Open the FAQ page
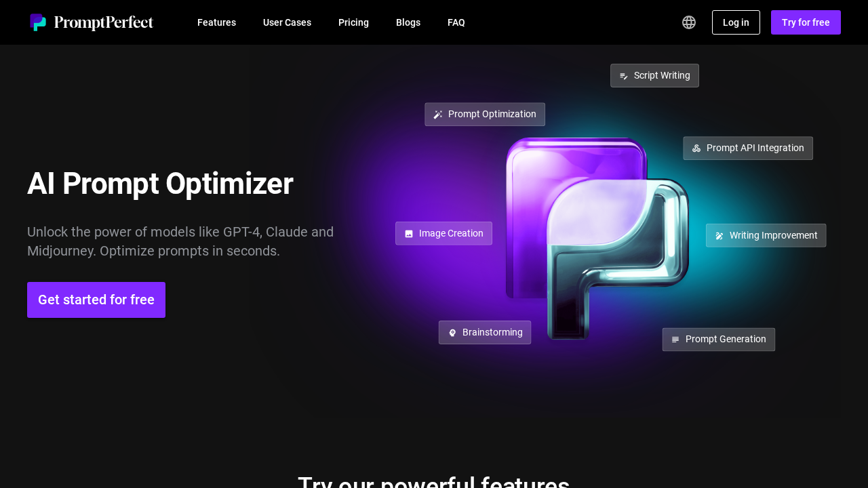868x488 pixels. pos(456,22)
